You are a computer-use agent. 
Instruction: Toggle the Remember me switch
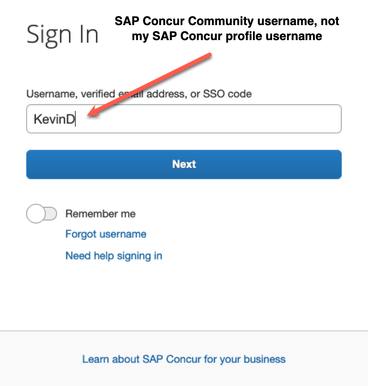[42, 214]
